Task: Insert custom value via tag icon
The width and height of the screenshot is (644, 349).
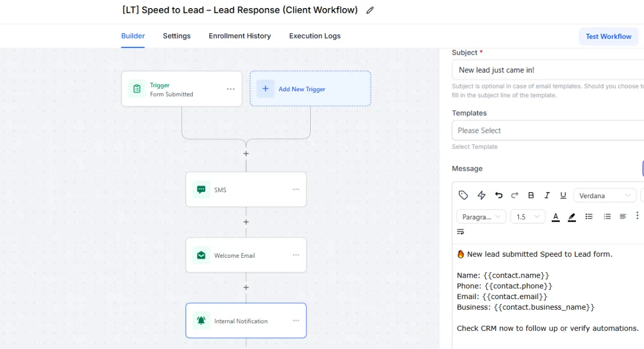Action: pos(464,195)
